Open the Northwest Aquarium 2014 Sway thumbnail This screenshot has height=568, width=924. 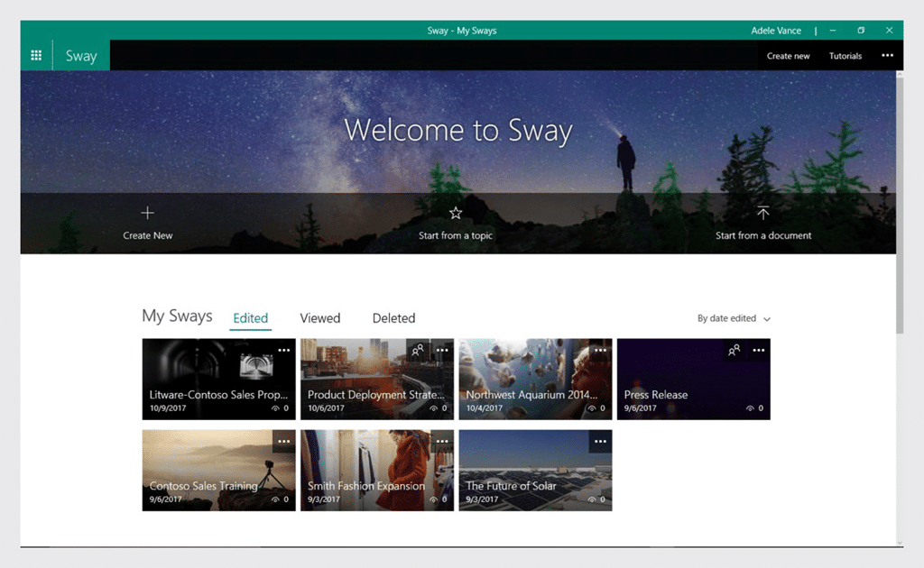(535, 379)
